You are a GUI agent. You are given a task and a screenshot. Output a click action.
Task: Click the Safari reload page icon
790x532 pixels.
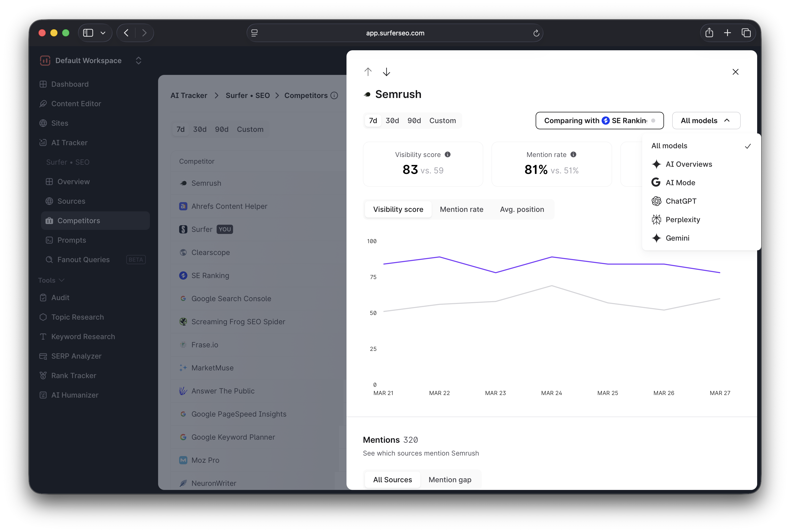tap(536, 33)
